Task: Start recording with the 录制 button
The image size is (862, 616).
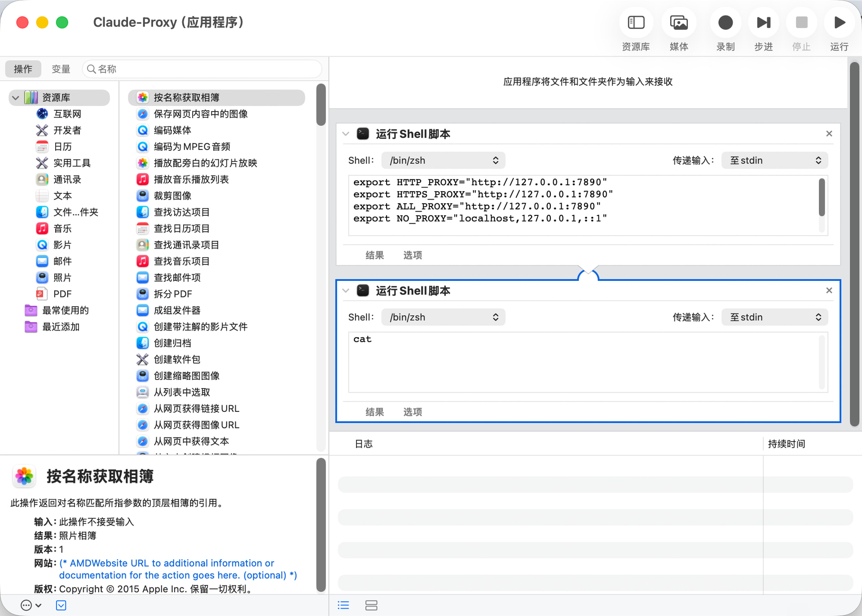Action: click(726, 22)
